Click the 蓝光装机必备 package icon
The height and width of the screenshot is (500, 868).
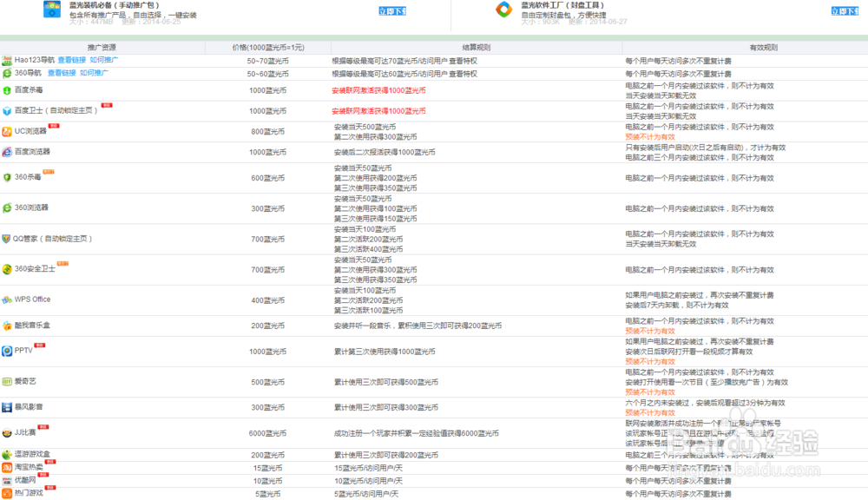[x=52, y=9]
